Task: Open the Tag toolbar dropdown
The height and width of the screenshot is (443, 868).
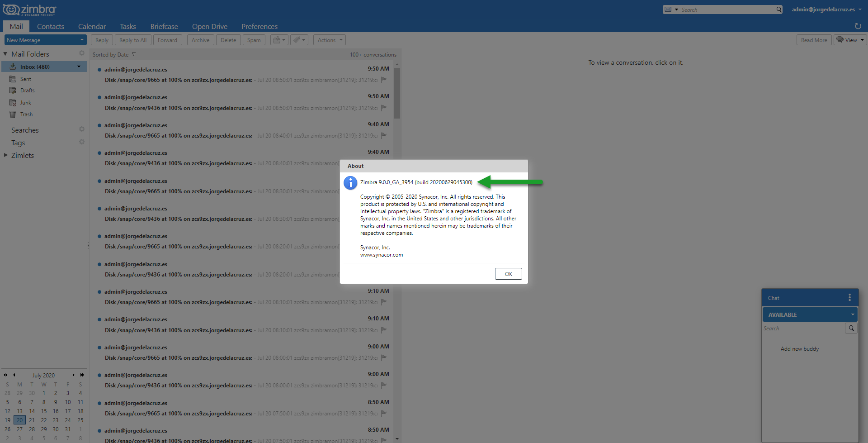Action: [x=299, y=40]
